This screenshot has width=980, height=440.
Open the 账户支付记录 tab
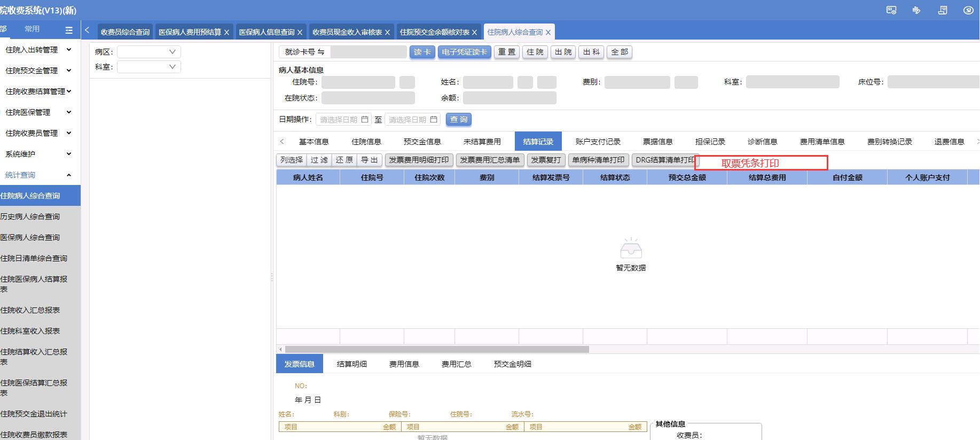[x=598, y=142]
